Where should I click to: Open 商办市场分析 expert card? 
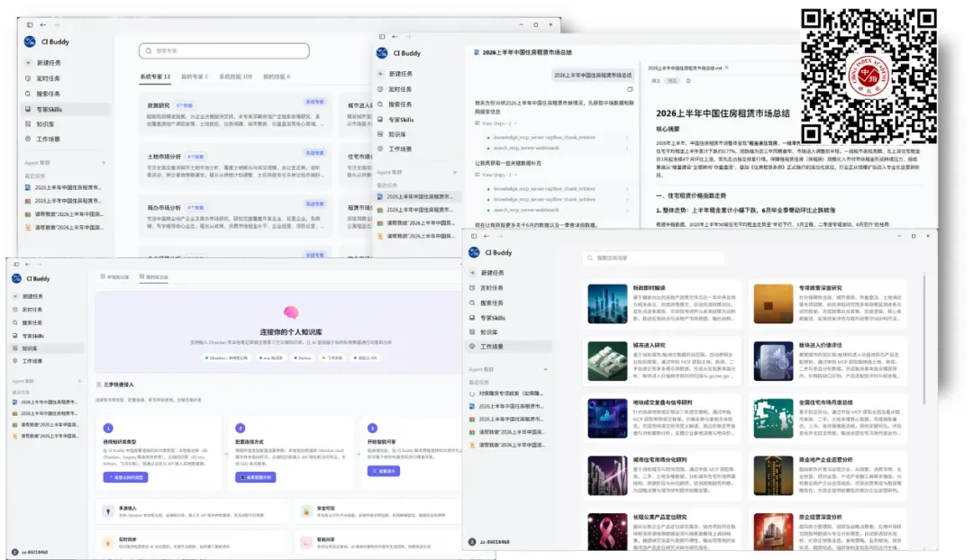coord(236,217)
